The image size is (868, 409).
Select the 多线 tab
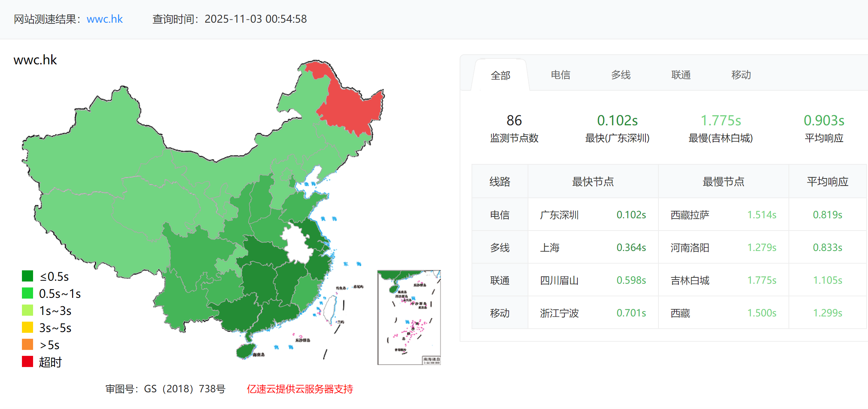pyautogui.click(x=621, y=75)
